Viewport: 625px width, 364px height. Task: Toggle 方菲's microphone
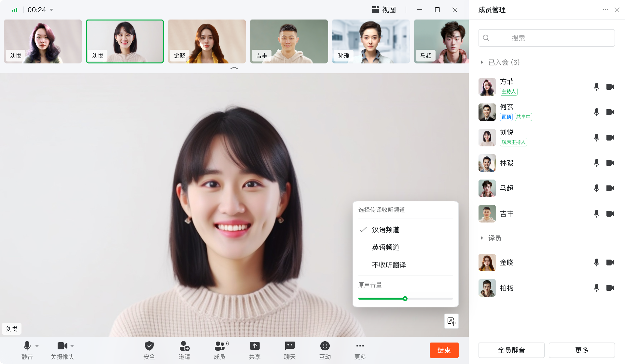pos(596,87)
